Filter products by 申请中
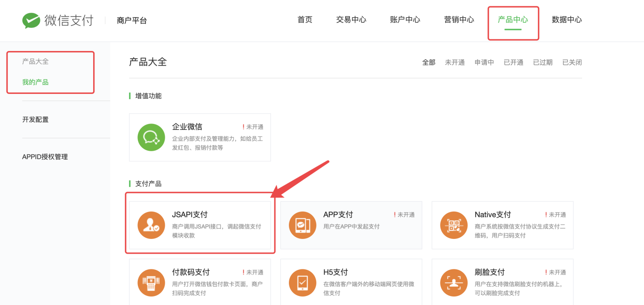 484,62
